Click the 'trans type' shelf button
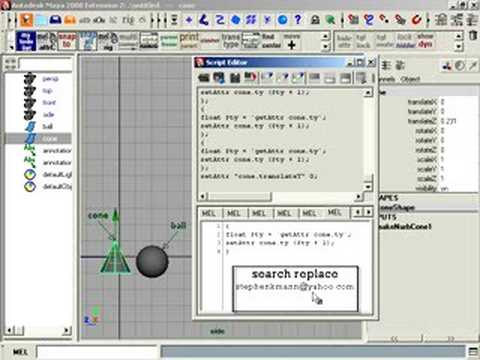The height and width of the screenshot is (360, 480). [x=231, y=41]
